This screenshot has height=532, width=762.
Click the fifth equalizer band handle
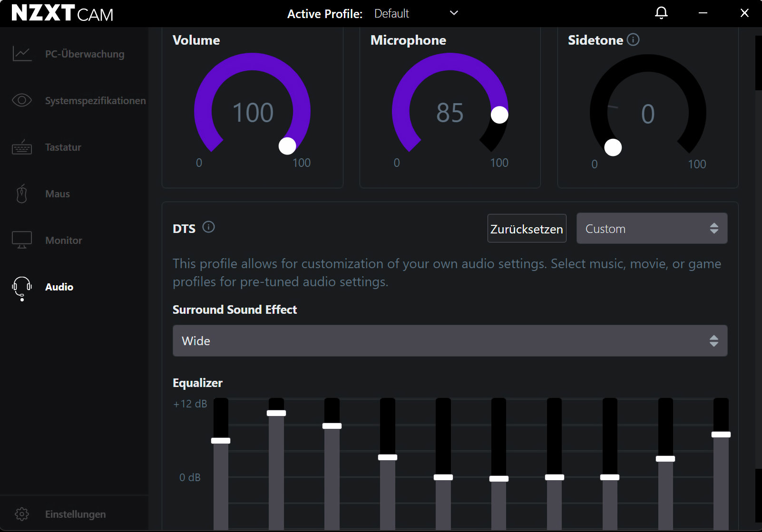[443, 477]
